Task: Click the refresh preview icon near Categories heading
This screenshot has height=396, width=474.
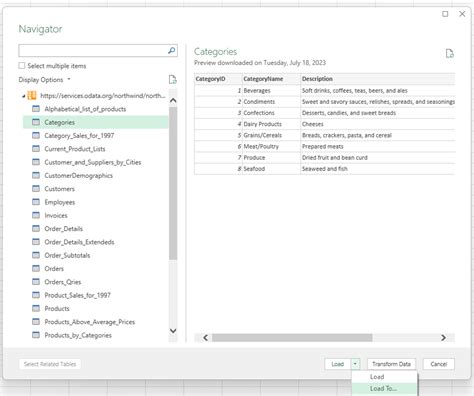Action: (x=450, y=53)
